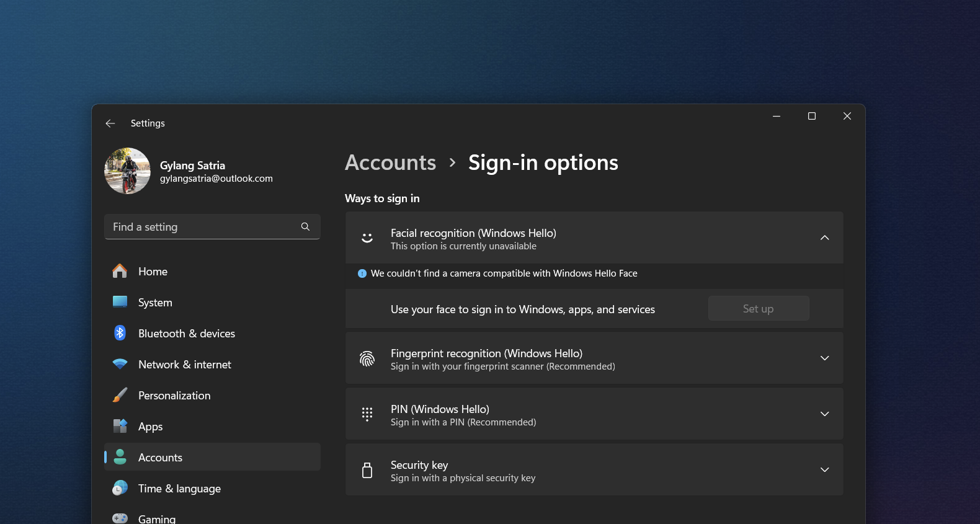This screenshot has height=524, width=980.
Task: Minimize the Settings window
Action: [x=777, y=116]
